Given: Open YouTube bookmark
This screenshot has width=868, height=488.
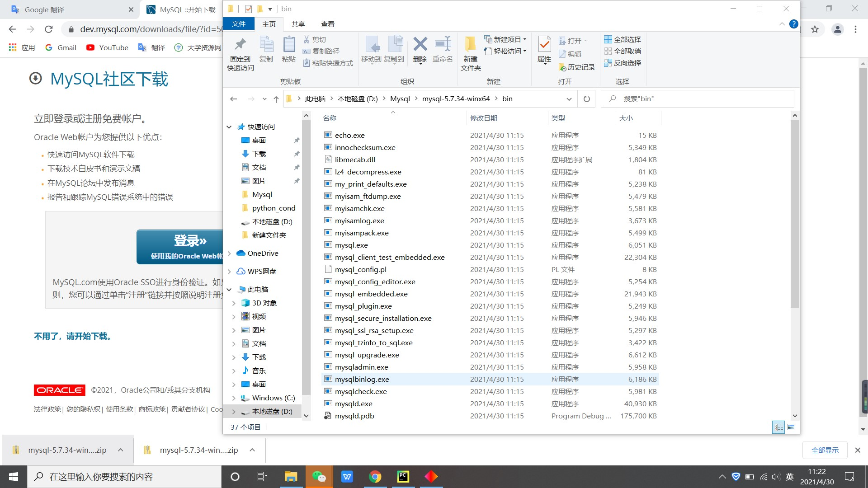Looking at the screenshot, I should [107, 47].
